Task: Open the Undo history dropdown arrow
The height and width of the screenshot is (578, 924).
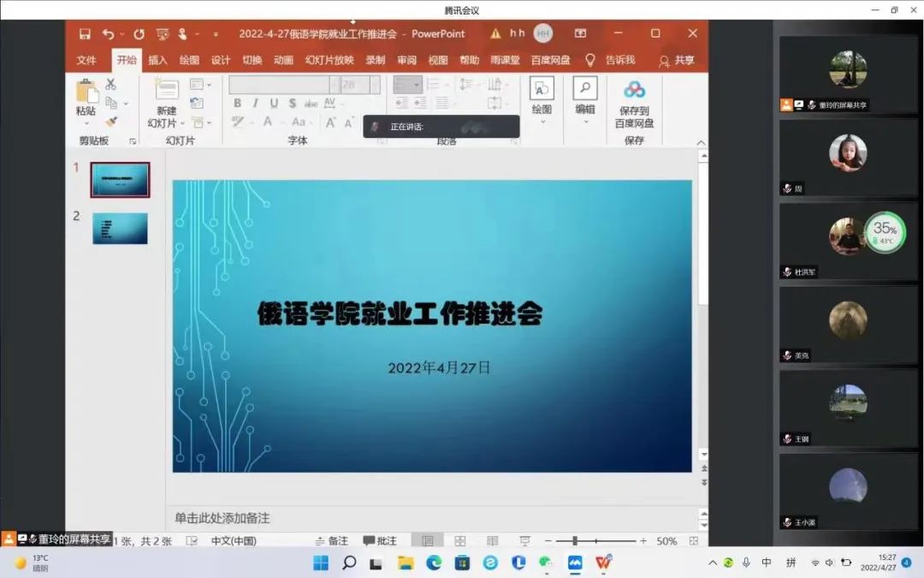Action: coord(121,34)
